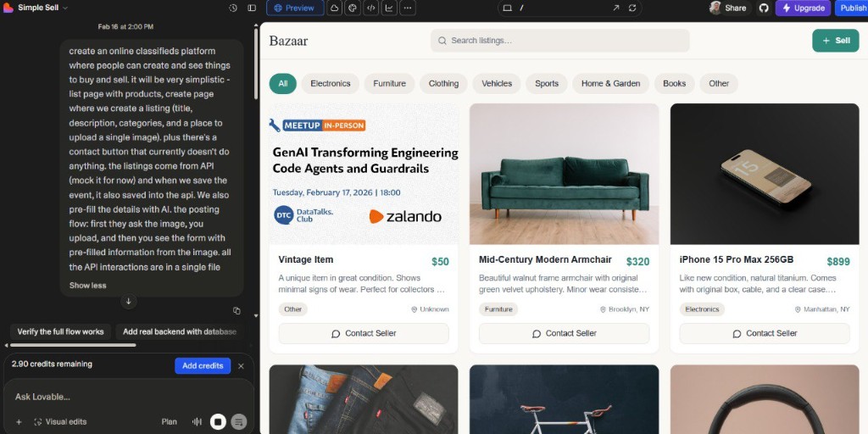This screenshot has height=434, width=868.
Task: Focus the Search listings field
Action: pyautogui.click(x=560, y=41)
